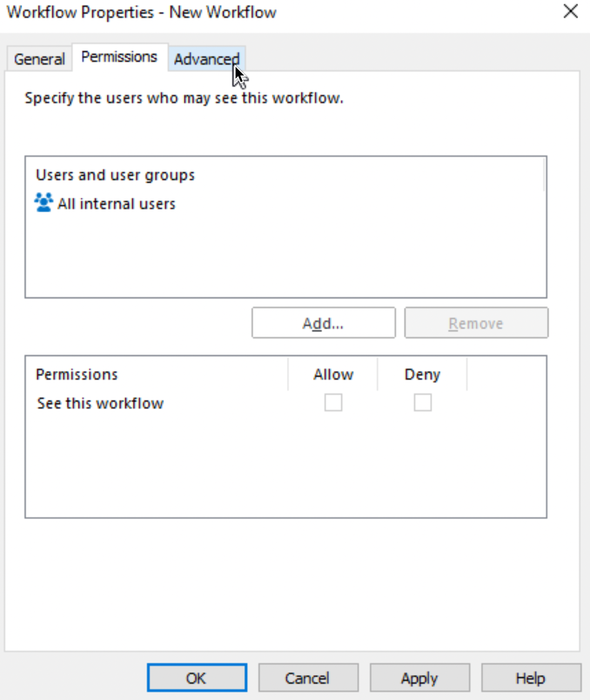This screenshot has height=700, width=590.
Task: Click the All internal users group icon
Action: (44, 203)
